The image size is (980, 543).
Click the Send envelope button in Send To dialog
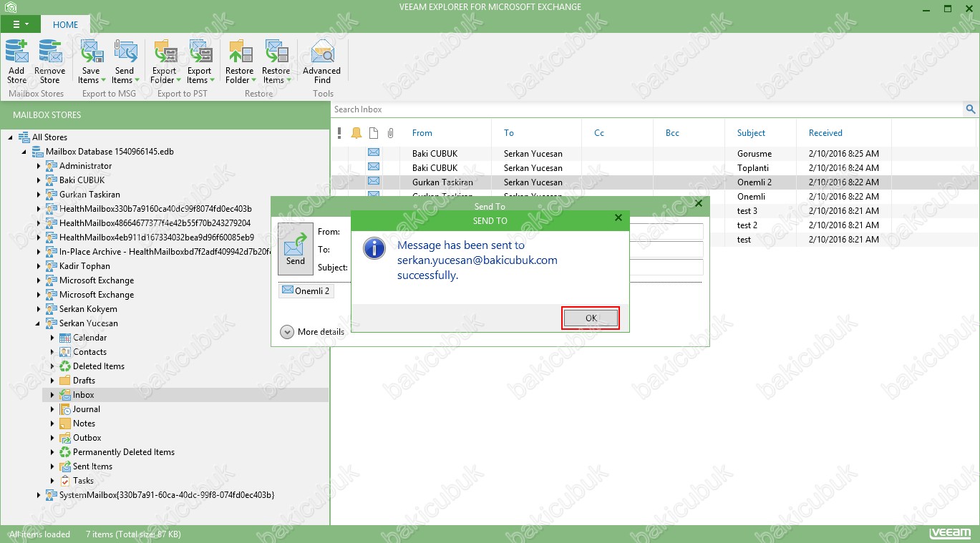point(296,249)
